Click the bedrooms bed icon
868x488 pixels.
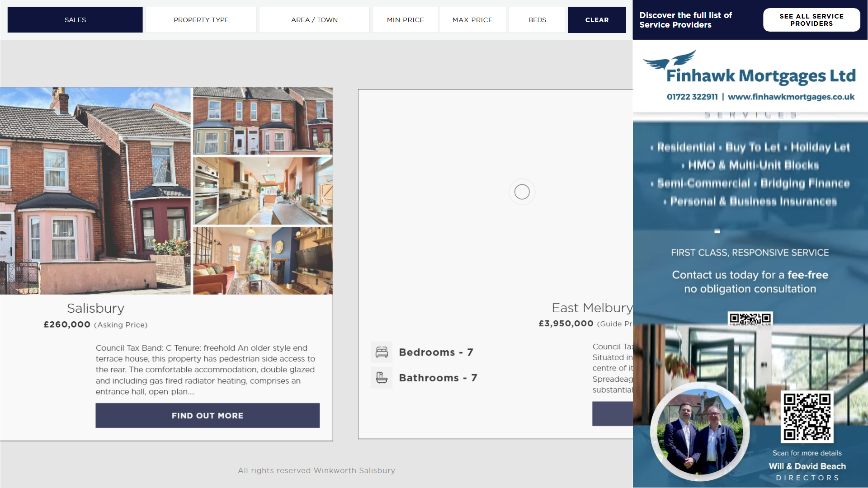pos(382,352)
